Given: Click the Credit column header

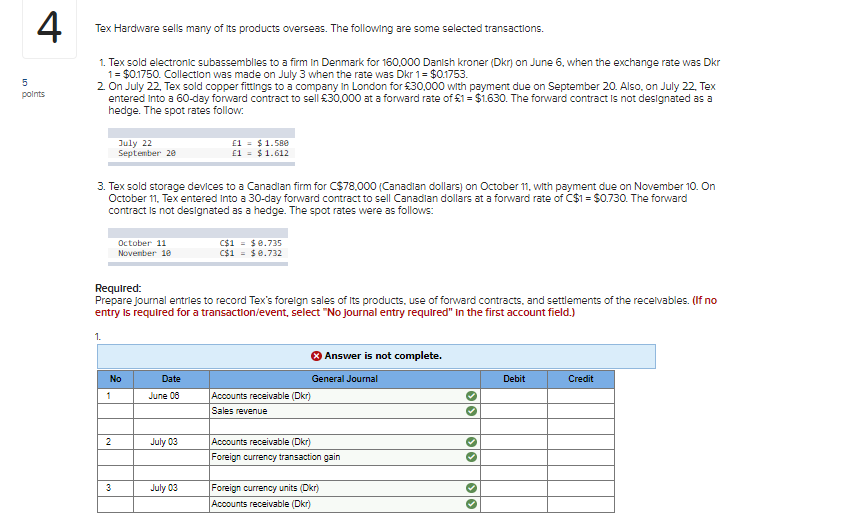Looking at the screenshot, I should point(581,379).
